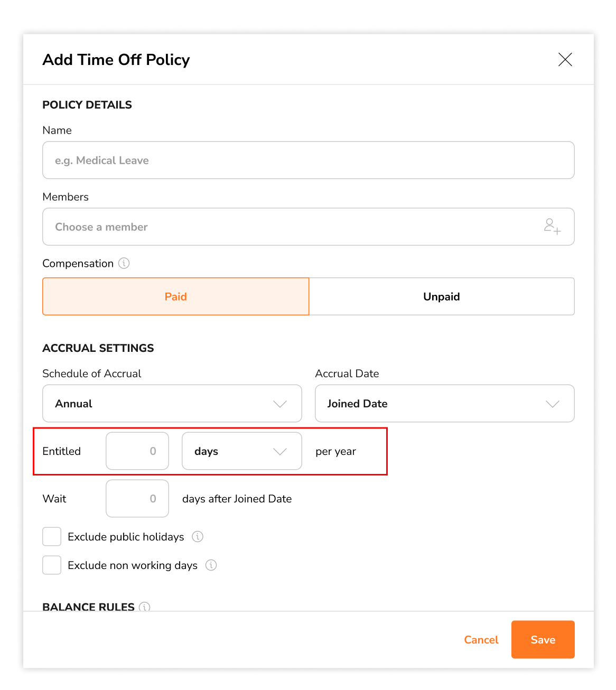This screenshot has height=690, width=616.
Task: Click the info icon beside Exclude non working days
Action: 211,565
